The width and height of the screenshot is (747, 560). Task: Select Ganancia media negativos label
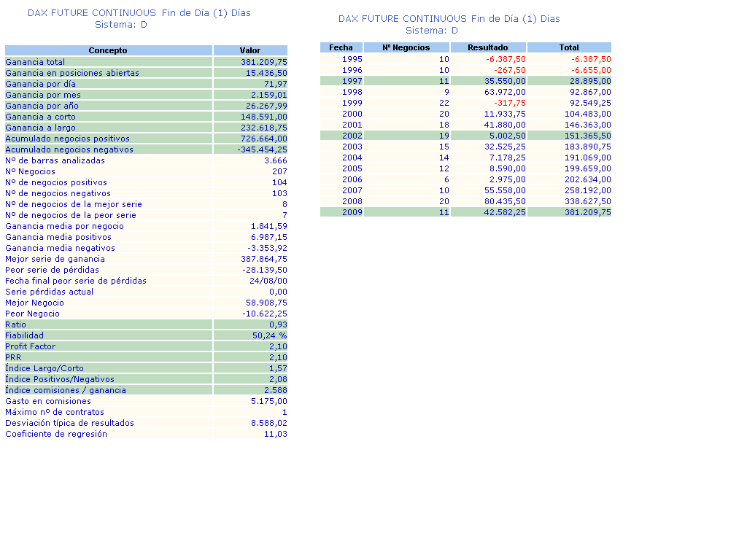click(61, 248)
